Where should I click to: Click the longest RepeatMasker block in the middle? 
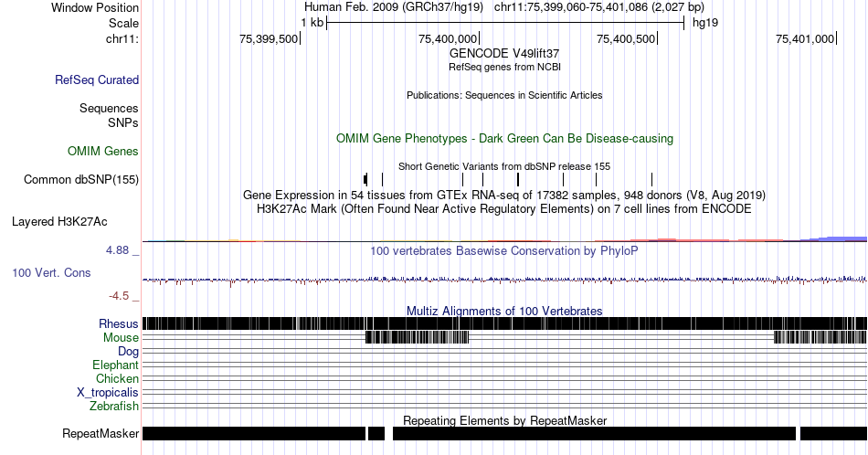click(594, 433)
